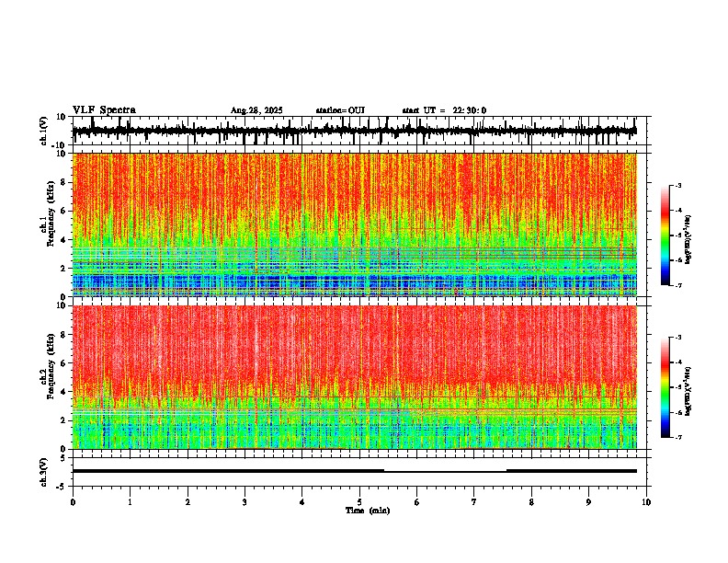Click the ch.1 color bar log(PSD) unit label
The image size is (728, 563).
point(688,240)
